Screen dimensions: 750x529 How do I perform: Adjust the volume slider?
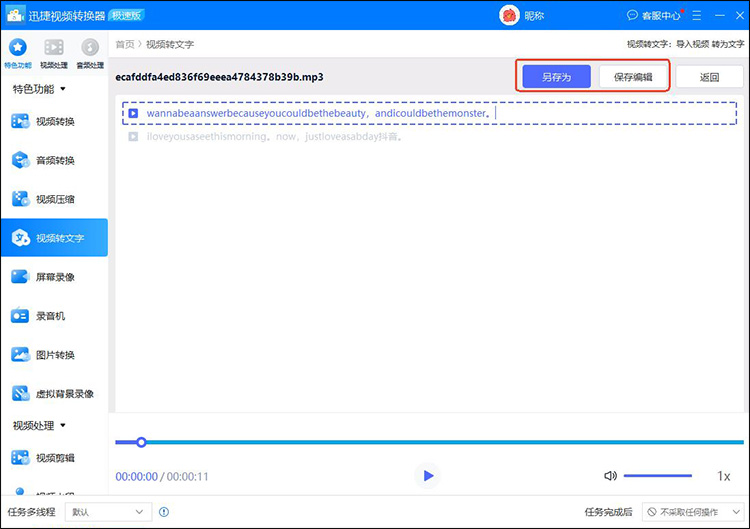point(658,476)
